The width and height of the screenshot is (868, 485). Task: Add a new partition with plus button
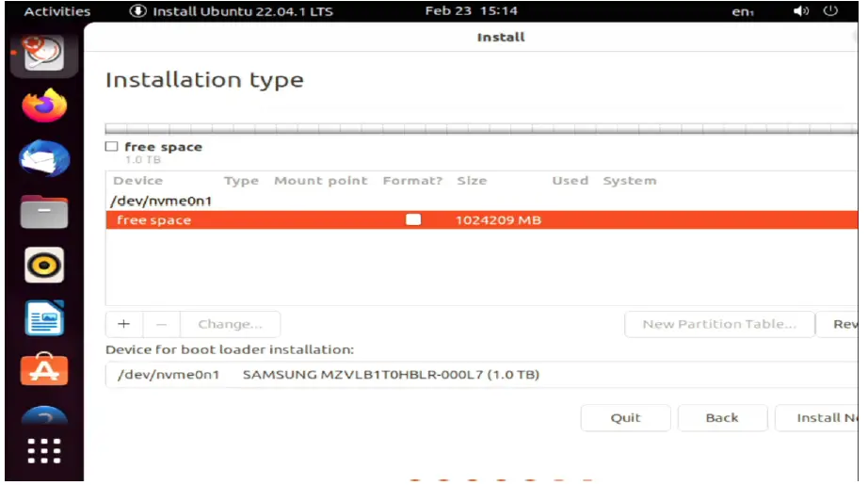click(124, 324)
